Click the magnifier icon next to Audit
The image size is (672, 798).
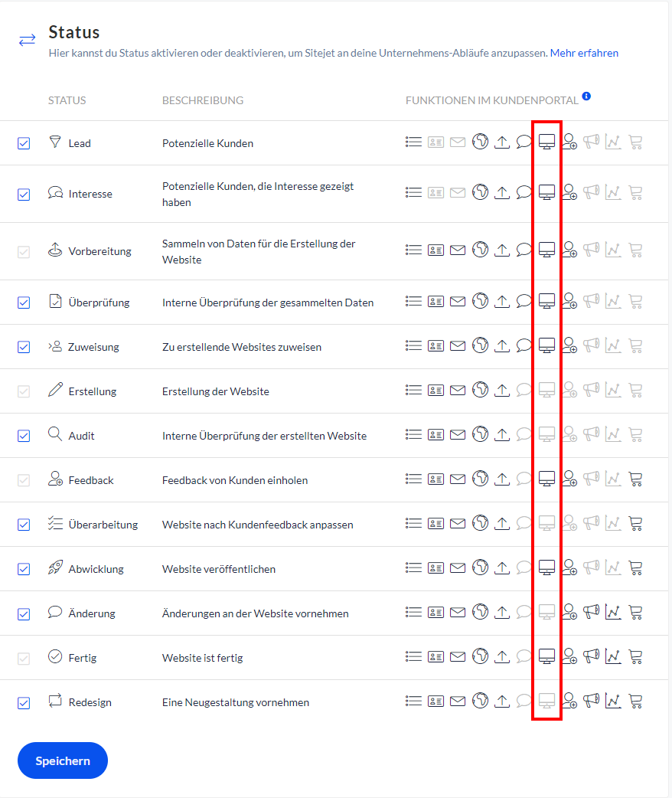pyautogui.click(x=55, y=433)
